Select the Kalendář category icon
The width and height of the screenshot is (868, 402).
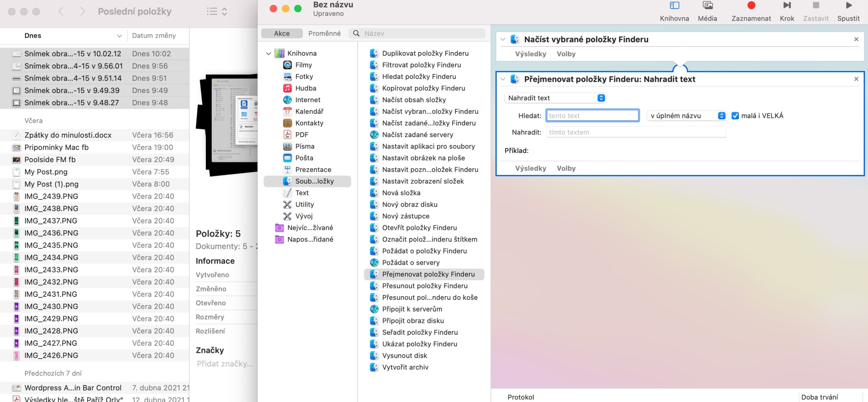click(x=287, y=111)
